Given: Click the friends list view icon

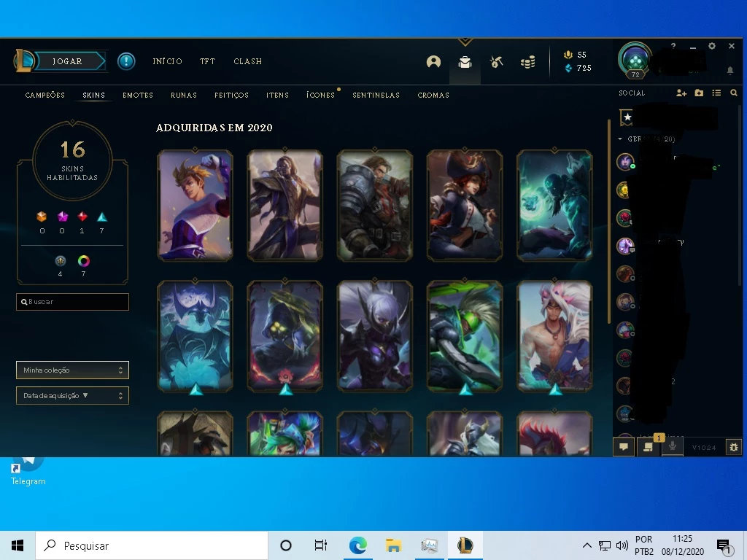Looking at the screenshot, I should (716, 93).
